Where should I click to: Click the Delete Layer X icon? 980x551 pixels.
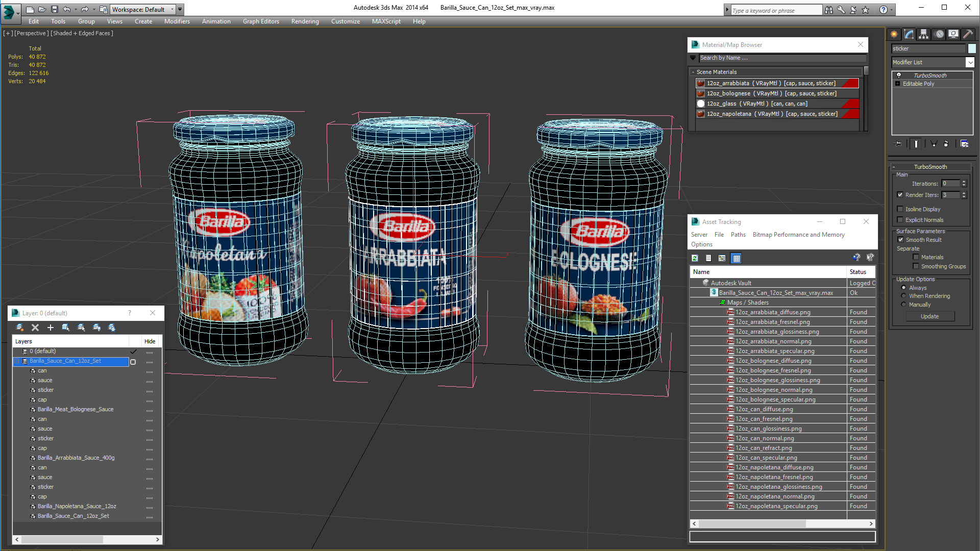click(x=35, y=328)
